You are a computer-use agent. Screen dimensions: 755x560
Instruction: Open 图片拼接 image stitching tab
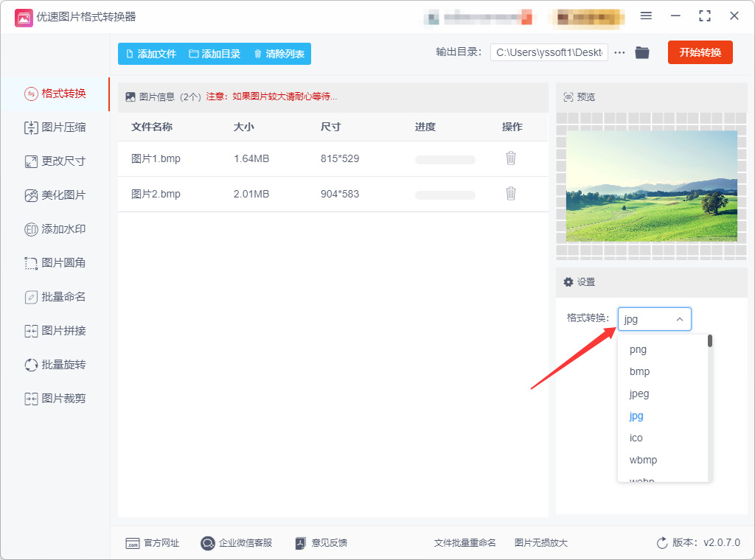[x=55, y=331]
